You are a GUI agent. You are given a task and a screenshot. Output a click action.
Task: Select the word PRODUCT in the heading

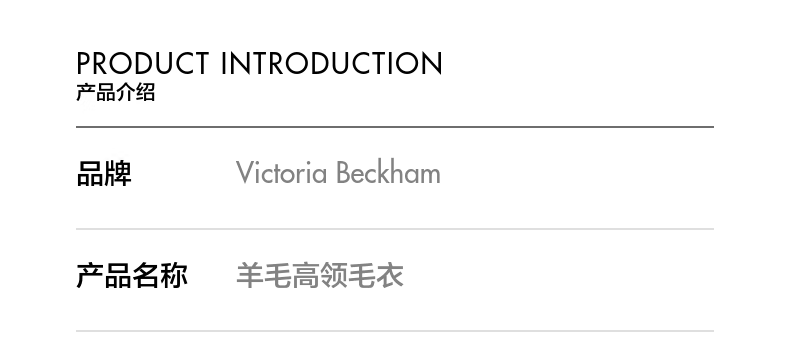coord(143,63)
